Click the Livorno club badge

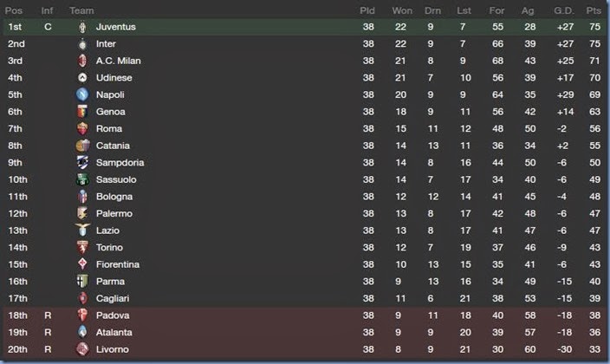click(x=82, y=348)
